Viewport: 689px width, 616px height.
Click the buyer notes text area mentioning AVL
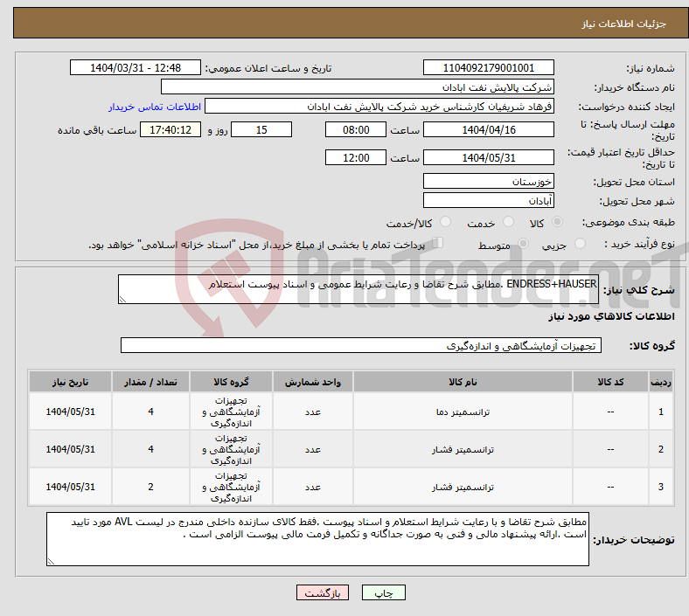point(317,539)
